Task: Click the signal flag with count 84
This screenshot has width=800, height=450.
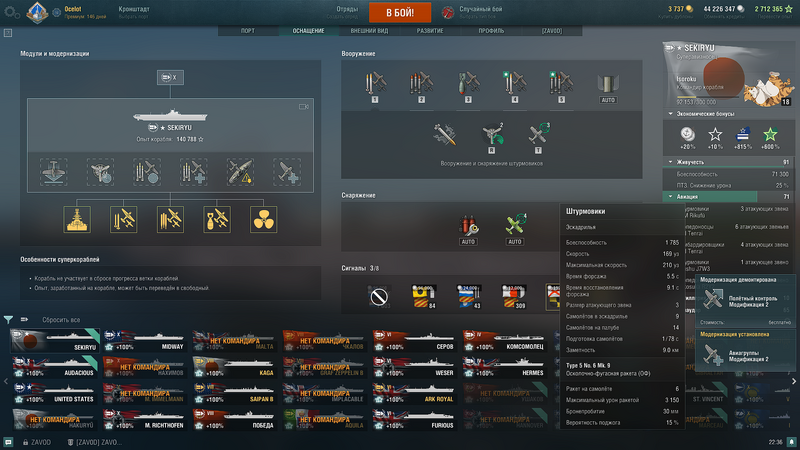Action: point(424,297)
